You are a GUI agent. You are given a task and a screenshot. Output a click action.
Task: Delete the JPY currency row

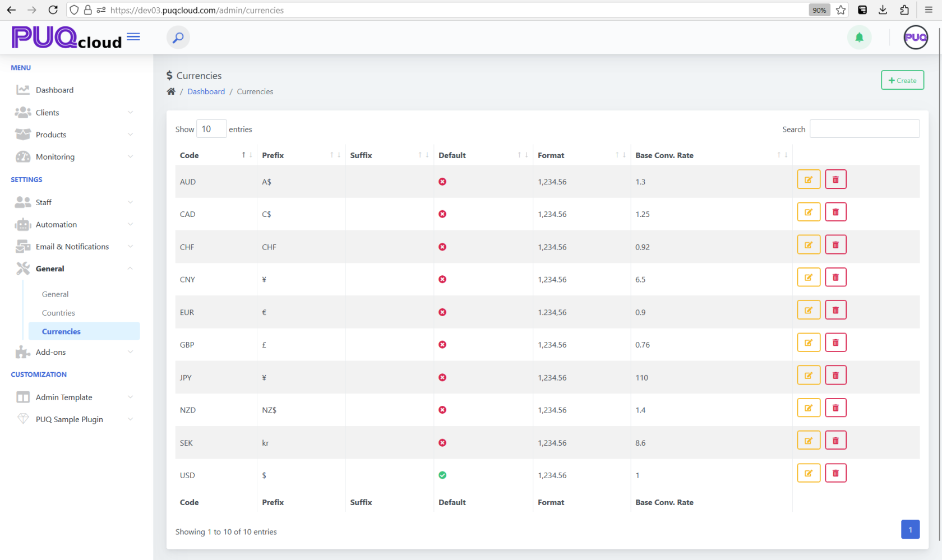click(x=835, y=375)
